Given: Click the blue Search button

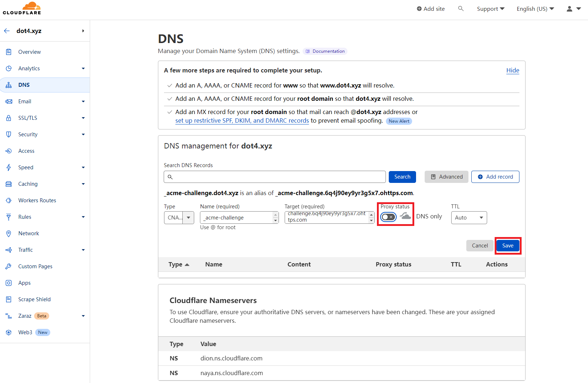Looking at the screenshot, I should [402, 177].
